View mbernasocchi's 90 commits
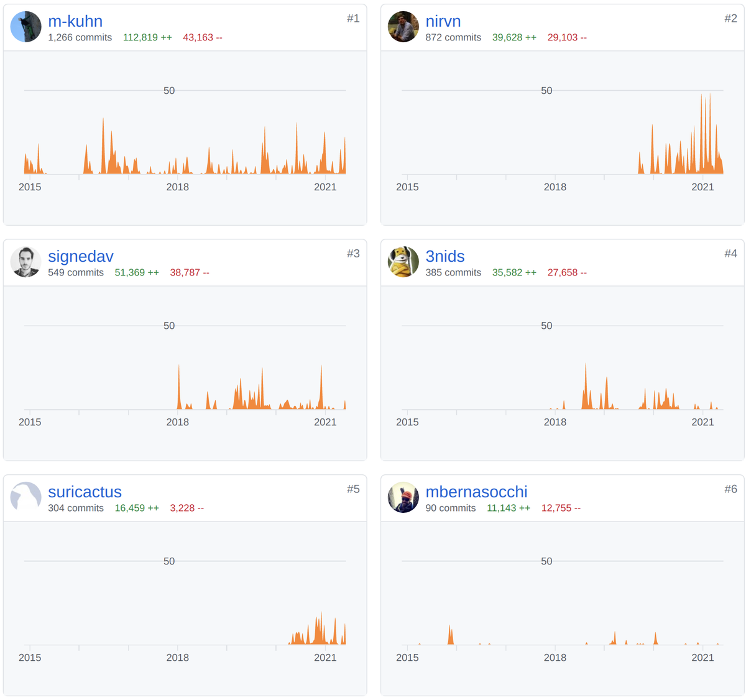This screenshot has height=700, width=746. 450,508
